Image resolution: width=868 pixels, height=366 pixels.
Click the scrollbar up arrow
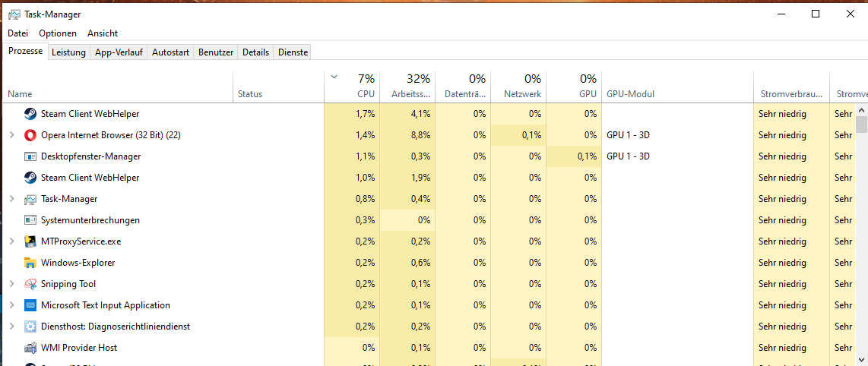[861, 109]
